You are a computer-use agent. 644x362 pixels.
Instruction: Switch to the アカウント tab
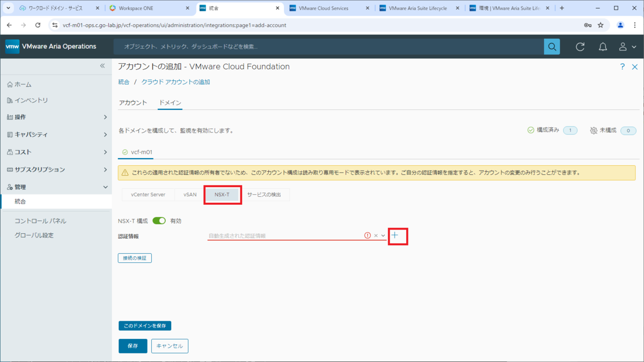(x=133, y=102)
